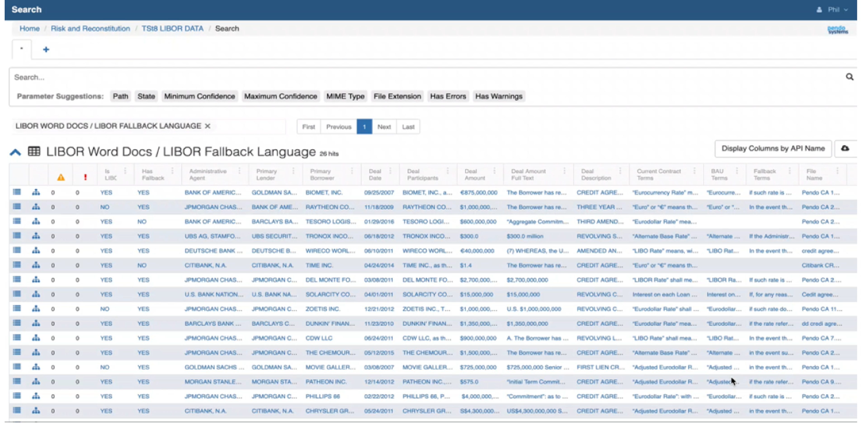Viewport: 868px width, 438px height.
Task: Click the Last page button
Action: [x=408, y=127]
